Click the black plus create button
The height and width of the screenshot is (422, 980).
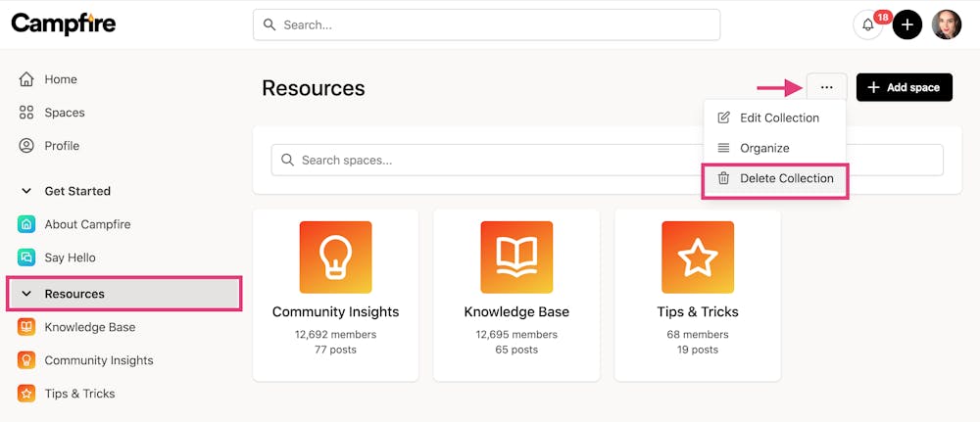click(x=907, y=25)
